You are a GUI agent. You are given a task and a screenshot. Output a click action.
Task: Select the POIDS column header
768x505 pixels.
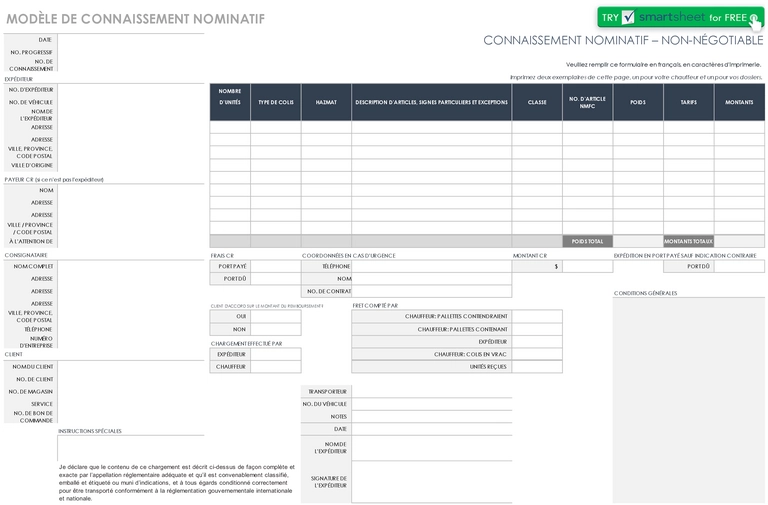tap(638, 102)
